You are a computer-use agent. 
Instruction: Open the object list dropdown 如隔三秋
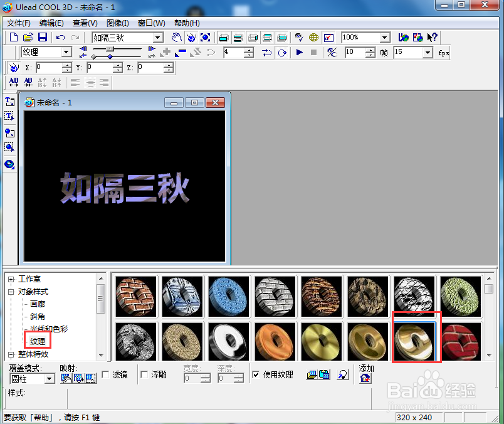click(157, 38)
